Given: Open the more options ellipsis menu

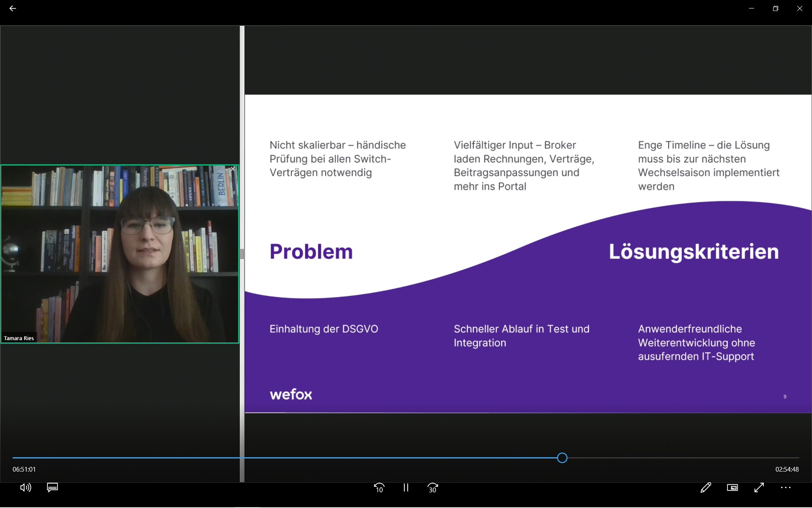Looking at the screenshot, I should [786, 488].
